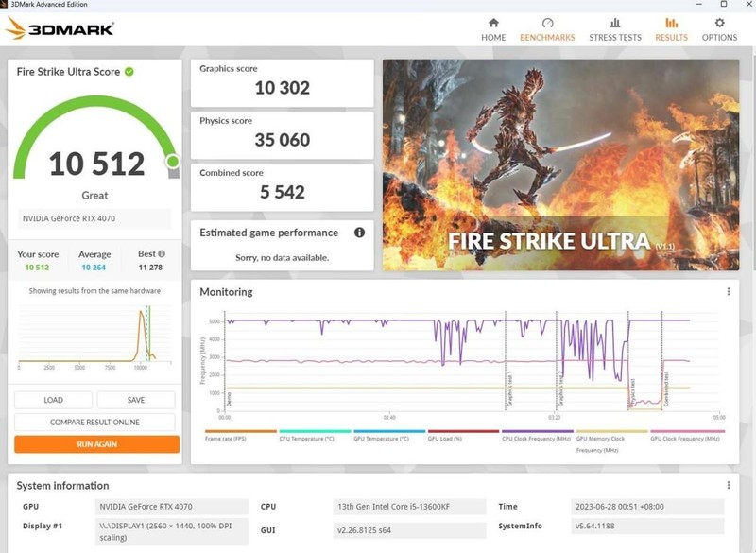
Task: Click the orange Results bar-chart icon
Action: tap(671, 23)
